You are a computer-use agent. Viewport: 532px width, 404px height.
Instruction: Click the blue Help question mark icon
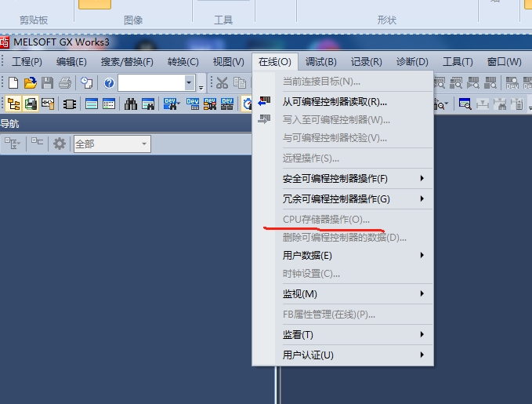[109, 82]
